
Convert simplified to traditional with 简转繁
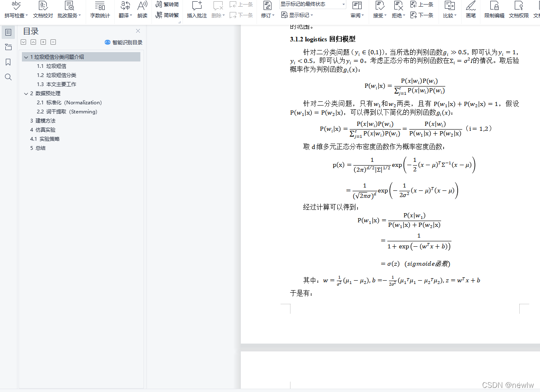(x=167, y=15)
